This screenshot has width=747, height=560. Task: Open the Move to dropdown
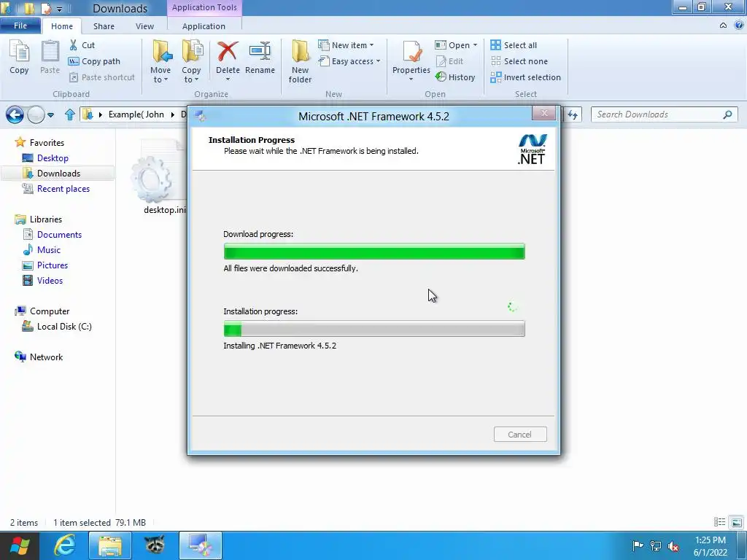[160, 61]
